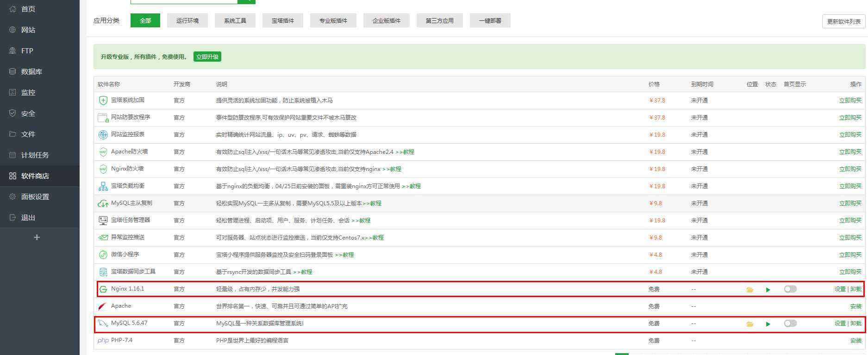Image resolution: width=868 pixels, height=355 pixels.
Task: Select the 一键部署 category tab
Action: 490,20
